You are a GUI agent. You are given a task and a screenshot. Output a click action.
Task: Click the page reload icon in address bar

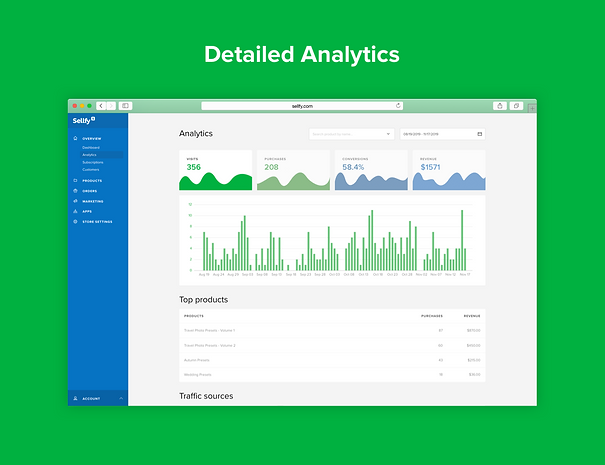click(x=398, y=105)
